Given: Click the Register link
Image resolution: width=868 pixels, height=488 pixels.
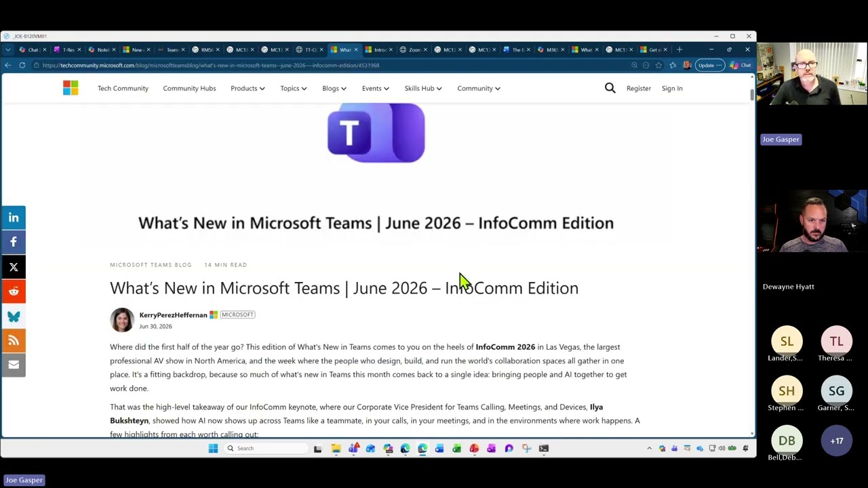Looking at the screenshot, I should tap(639, 88).
